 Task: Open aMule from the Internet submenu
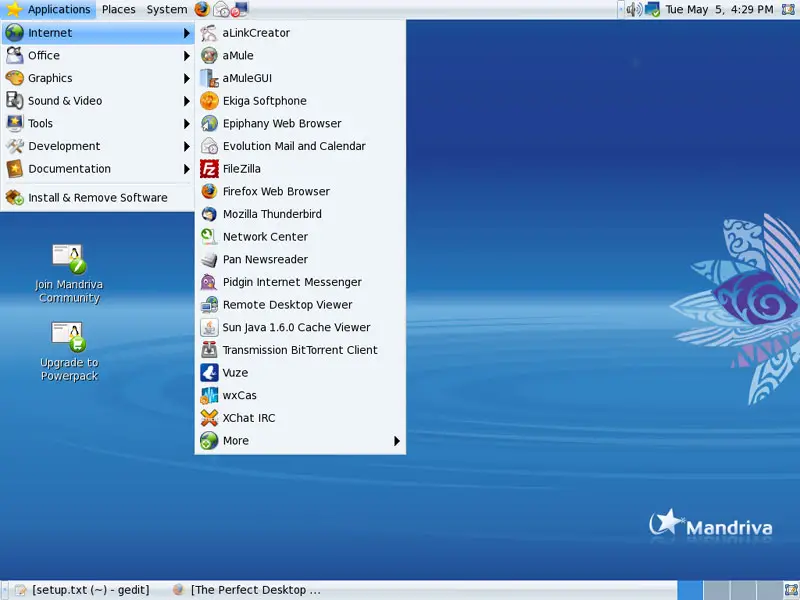pos(300,55)
